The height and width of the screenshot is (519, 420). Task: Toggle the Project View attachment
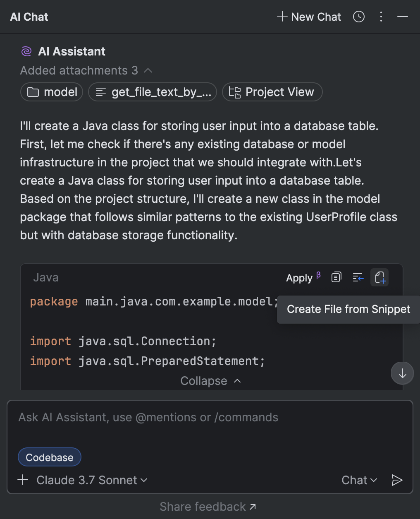coord(272,92)
